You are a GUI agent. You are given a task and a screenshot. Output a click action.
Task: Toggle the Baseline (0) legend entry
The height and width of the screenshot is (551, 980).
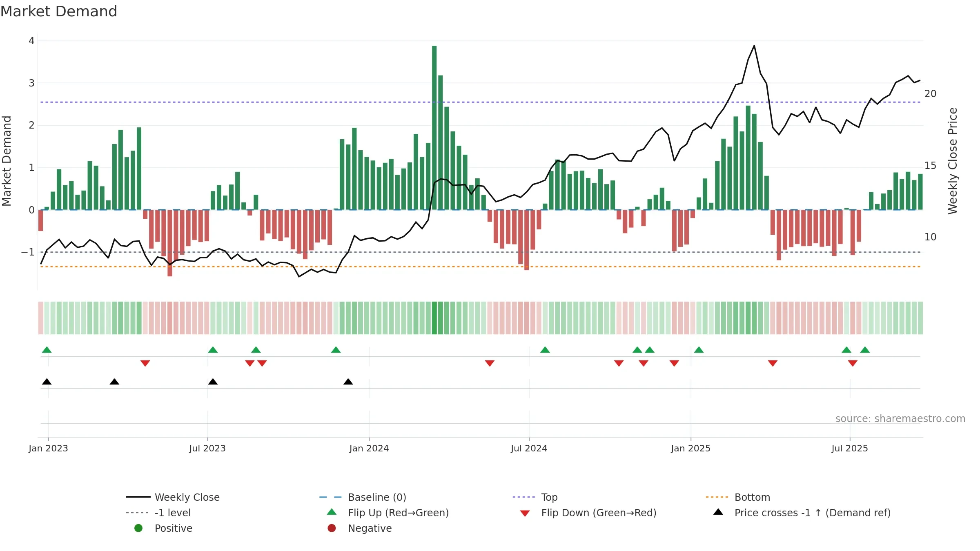pos(363,497)
